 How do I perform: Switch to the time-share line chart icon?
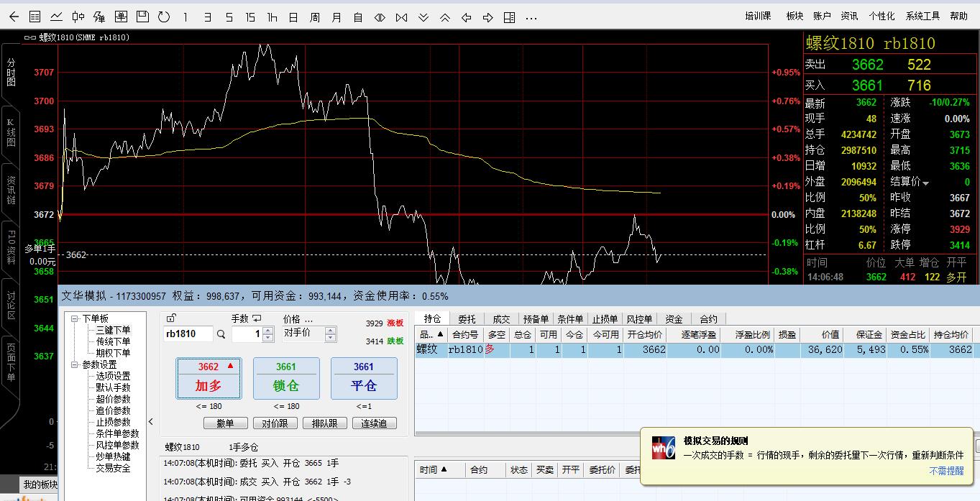56,17
